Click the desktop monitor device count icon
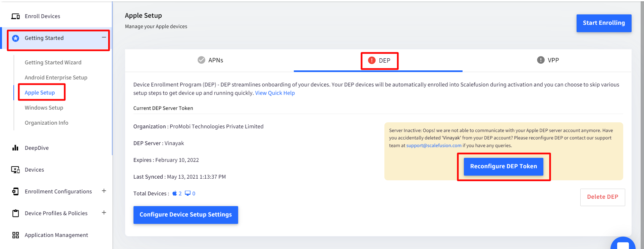Image resolution: width=644 pixels, height=249 pixels. point(187,193)
